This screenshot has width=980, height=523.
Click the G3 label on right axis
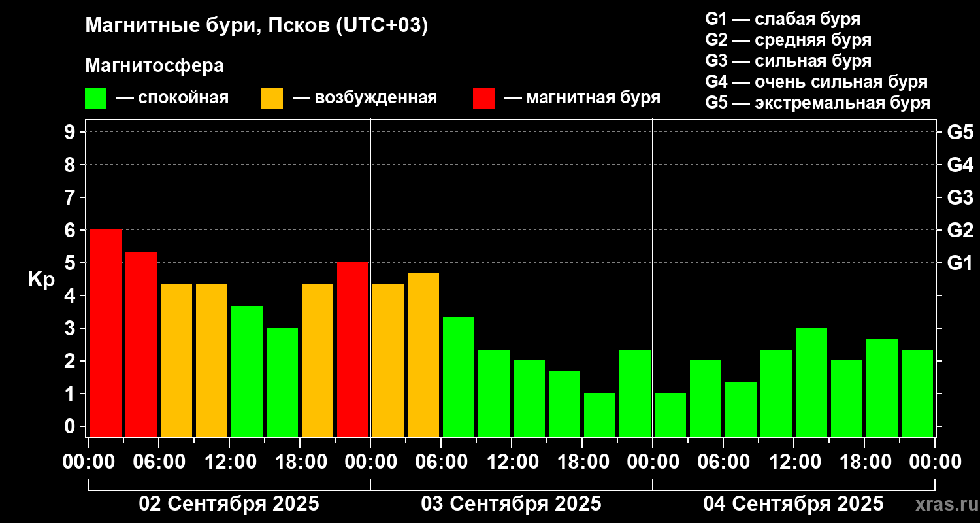(960, 197)
